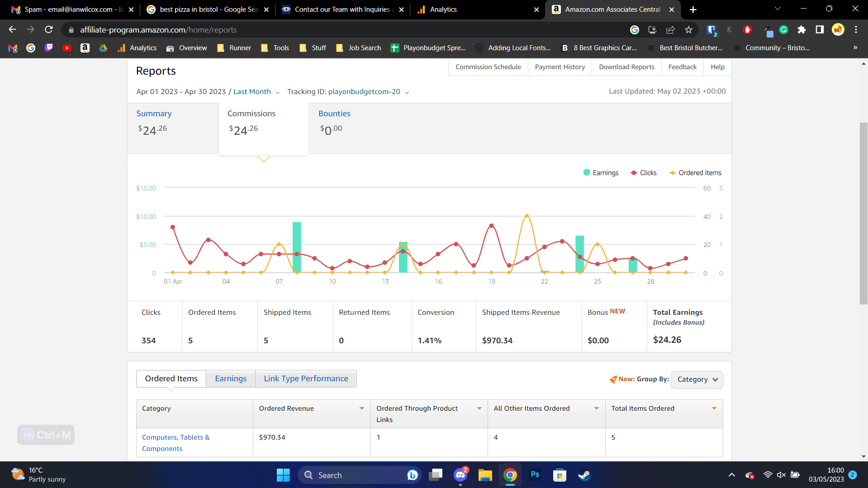Screen dimensions: 868x488
Task: Open the new tab plus button
Action: [693, 9]
